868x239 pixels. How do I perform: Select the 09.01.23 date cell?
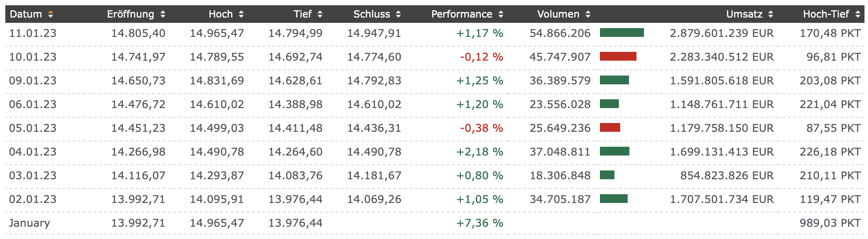click(33, 81)
